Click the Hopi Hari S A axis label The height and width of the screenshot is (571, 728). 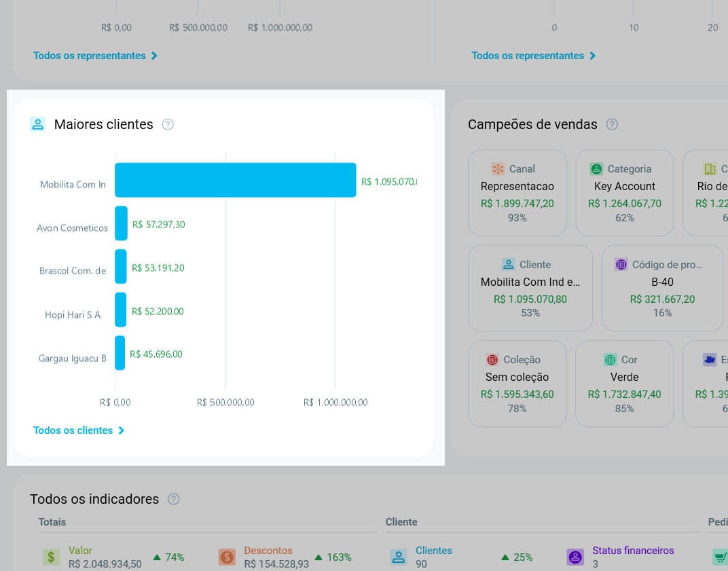point(73,315)
